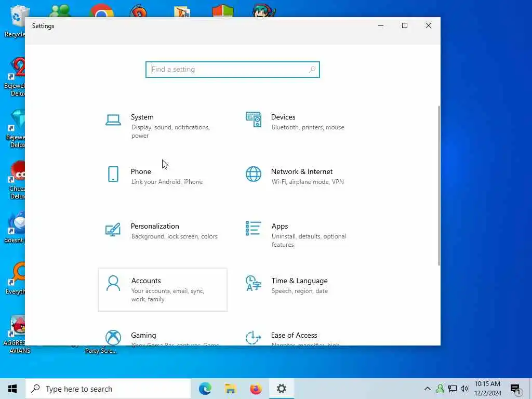Screen dimensions: 532x399
Task: Open the network tray icon
Action: (x=453, y=389)
